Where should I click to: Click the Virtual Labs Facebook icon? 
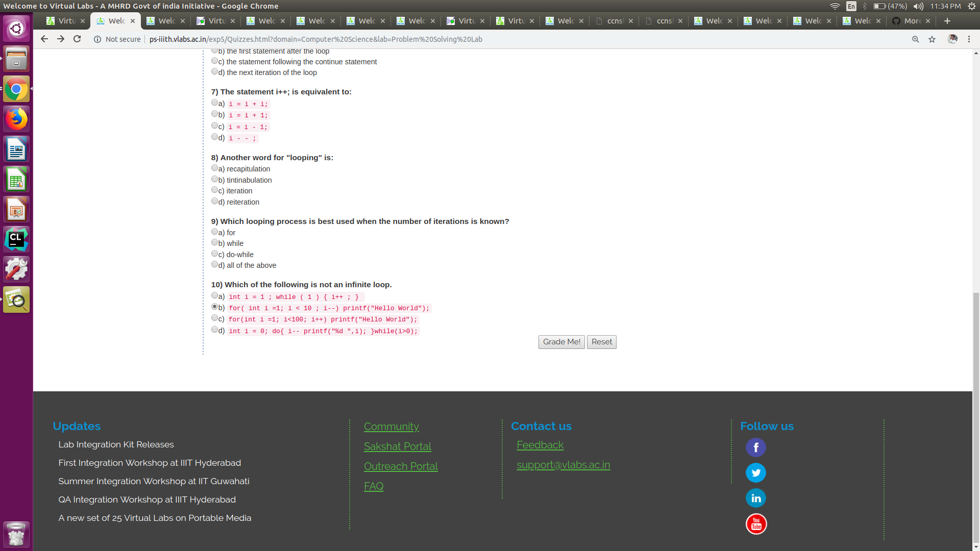(x=756, y=447)
